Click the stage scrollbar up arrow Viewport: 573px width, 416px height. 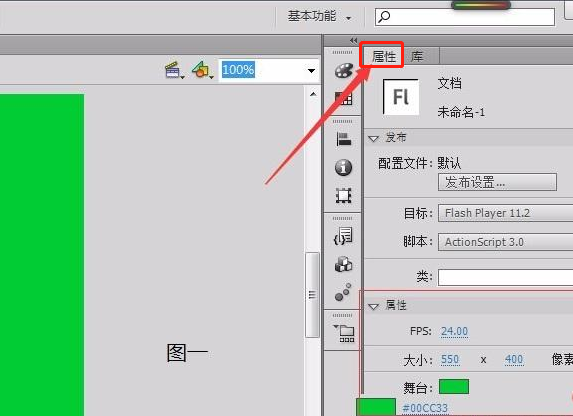click(x=313, y=94)
